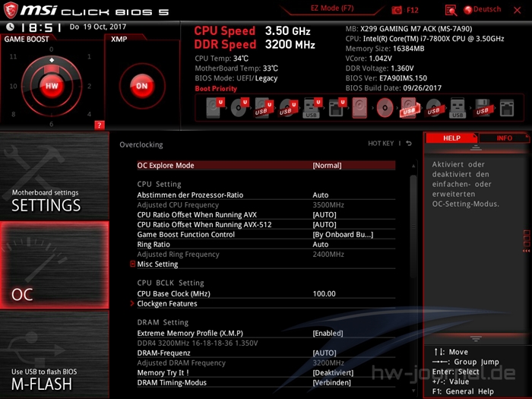The image size is (532, 399).
Task: Change CPU Ratio Offset When Running AVX value
Action: tap(325, 215)
